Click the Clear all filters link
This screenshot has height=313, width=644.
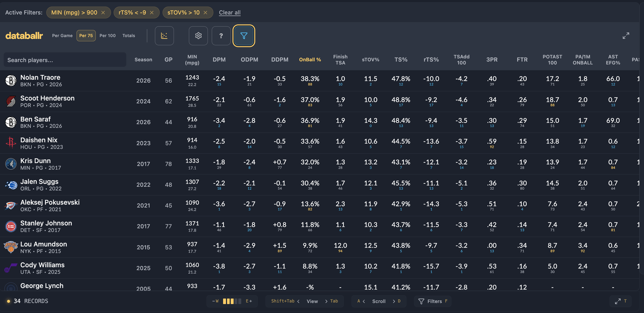(x=230, y=13)
